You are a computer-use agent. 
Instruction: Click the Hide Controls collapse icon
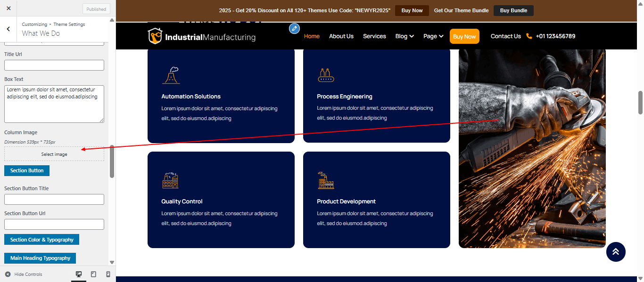tap(8, 274)
